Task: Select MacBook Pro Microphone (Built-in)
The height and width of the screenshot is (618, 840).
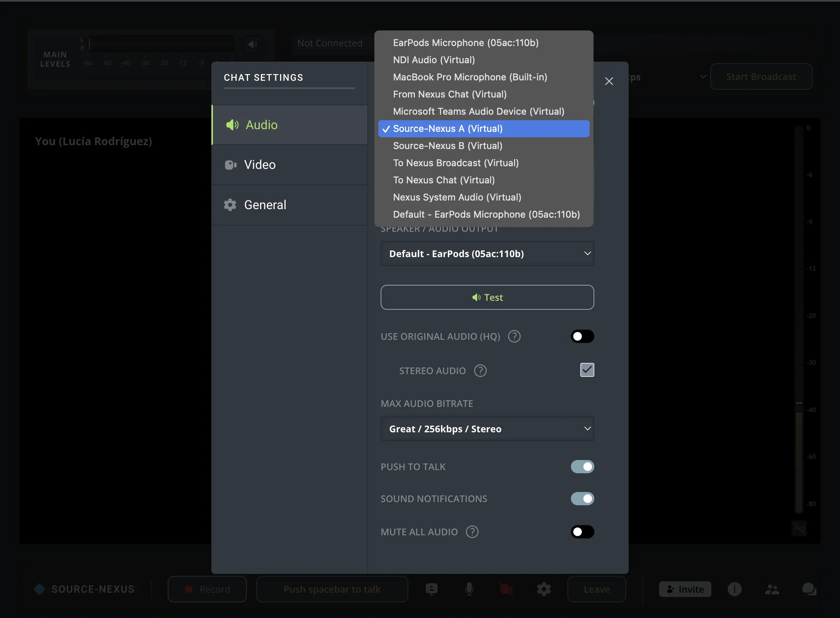Action: pos(484,77)
